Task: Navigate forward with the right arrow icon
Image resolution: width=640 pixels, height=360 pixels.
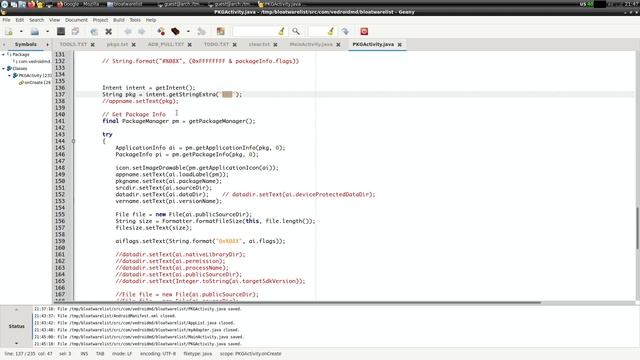Action: point(142,31)
